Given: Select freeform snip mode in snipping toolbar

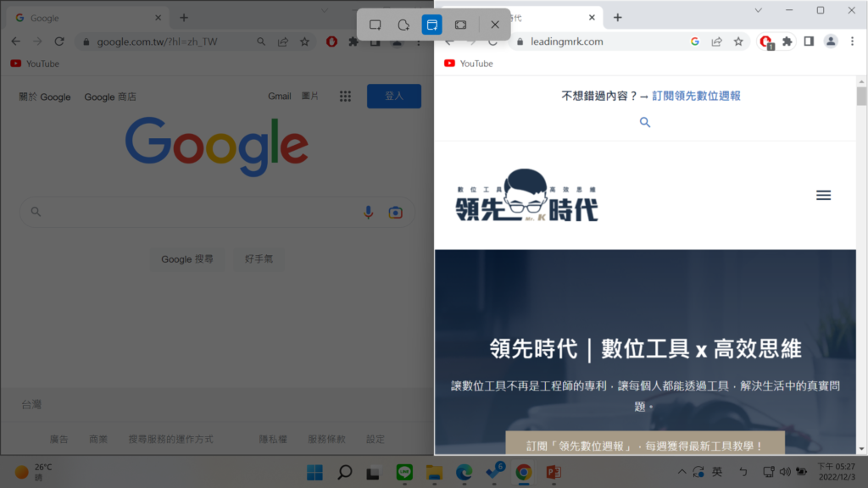Looking at the screenshot, I should click(x=403, y=25).
